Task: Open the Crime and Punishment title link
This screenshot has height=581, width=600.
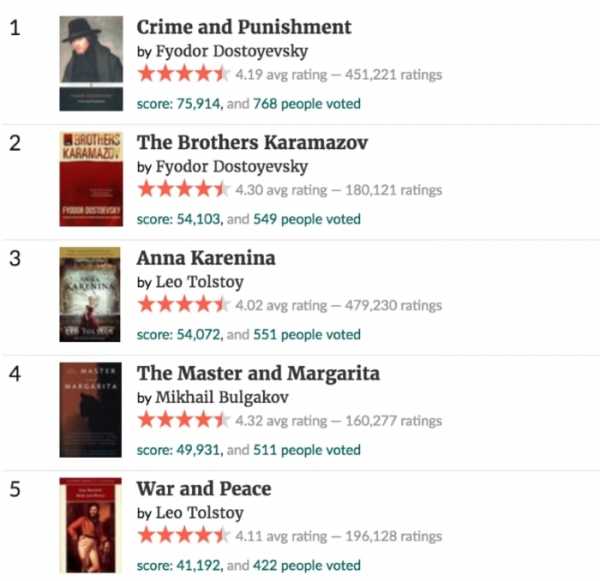Action: point(244,27)
